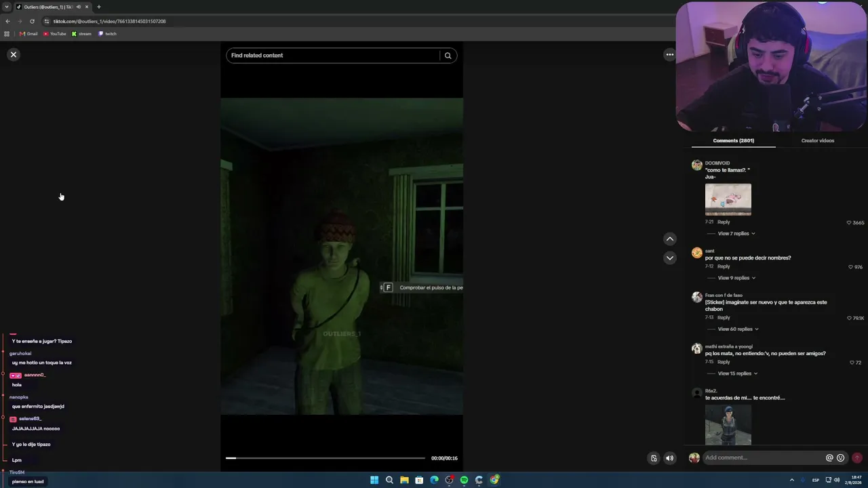Like DOOMVOID's comment heart
Image resolution: width=868 pixels, height=488 pixels.
point(848,222)
